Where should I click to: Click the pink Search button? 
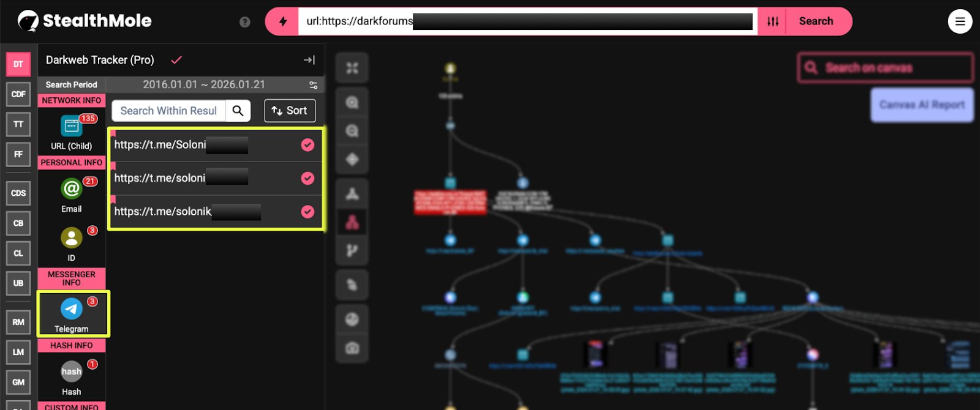tap(816, 21)
